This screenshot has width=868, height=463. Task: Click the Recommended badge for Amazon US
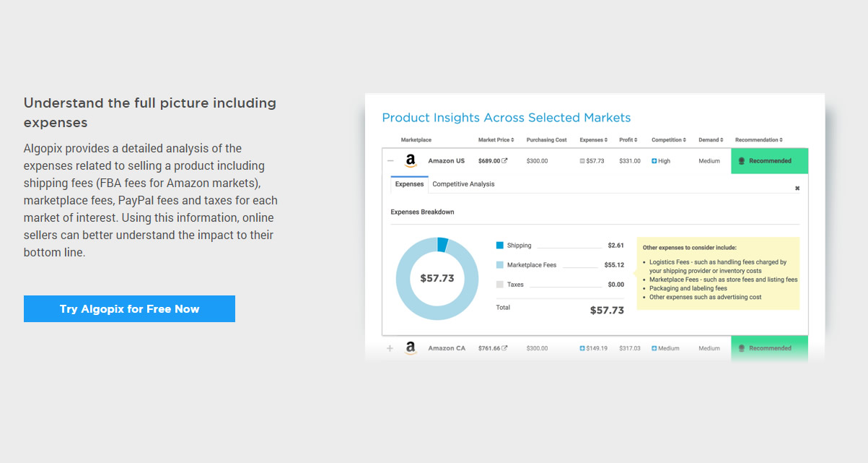[x=769, y=161]
